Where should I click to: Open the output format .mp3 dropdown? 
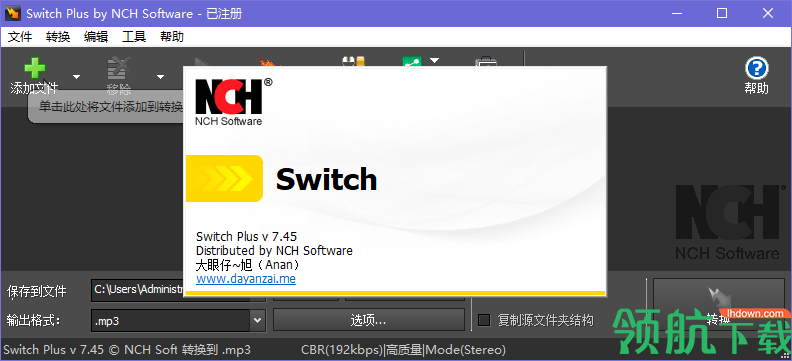coord(258,320)
